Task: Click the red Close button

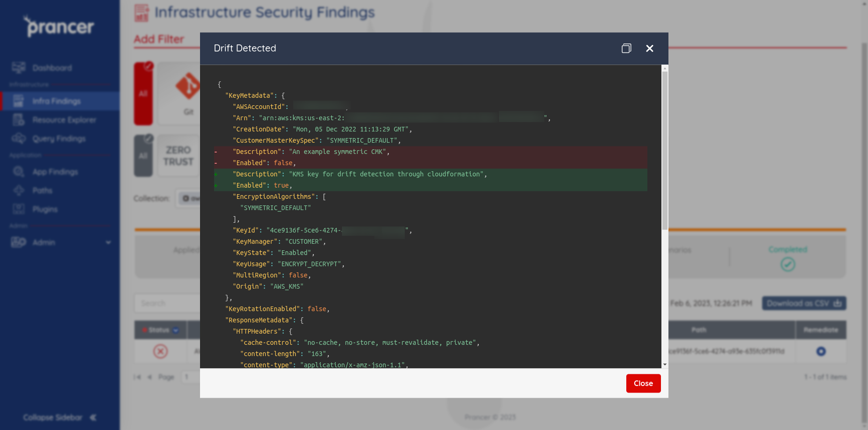Action: coord(643,383)
